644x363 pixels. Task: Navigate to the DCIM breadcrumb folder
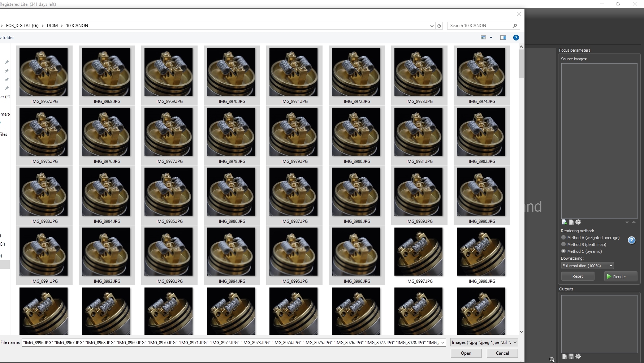(x=52, y=25)
